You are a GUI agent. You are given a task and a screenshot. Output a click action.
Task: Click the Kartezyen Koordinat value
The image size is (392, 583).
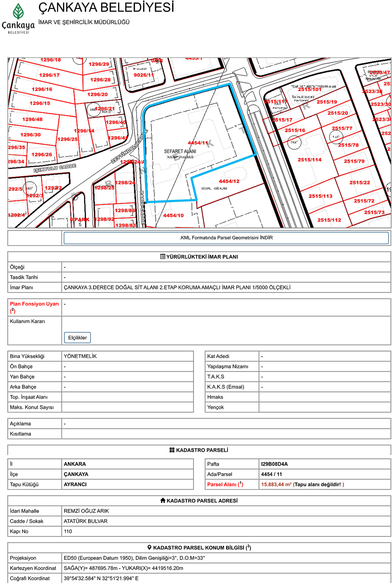tap(123, 568)
